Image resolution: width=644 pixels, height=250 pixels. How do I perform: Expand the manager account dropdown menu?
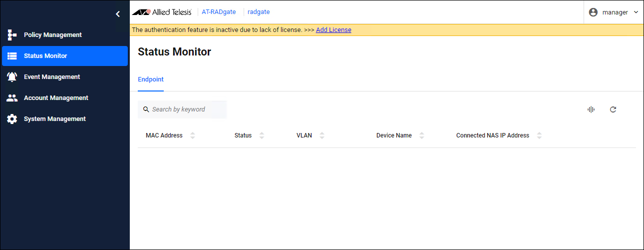(x=636, y=12)
